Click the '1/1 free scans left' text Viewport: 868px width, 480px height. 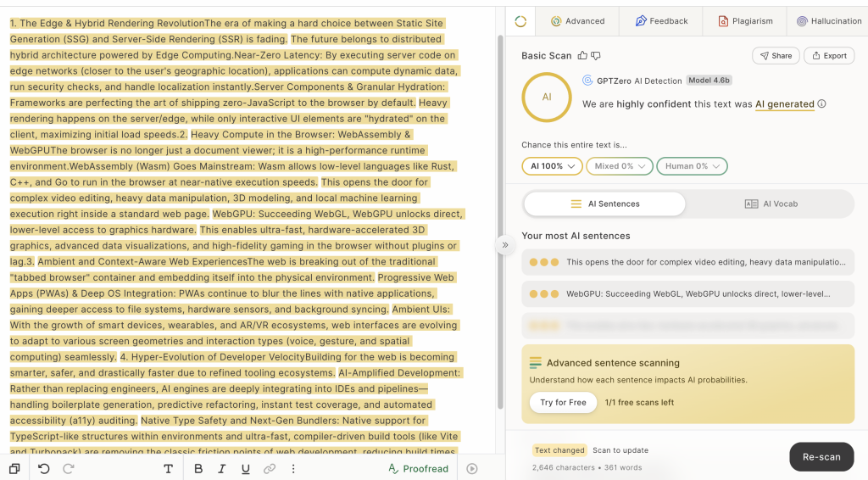(x=639, y=403)
